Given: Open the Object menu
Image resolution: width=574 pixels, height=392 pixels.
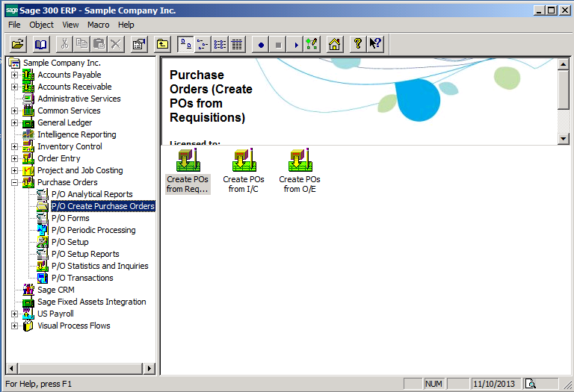Looking at the screenshot, I should coord(41,25).
